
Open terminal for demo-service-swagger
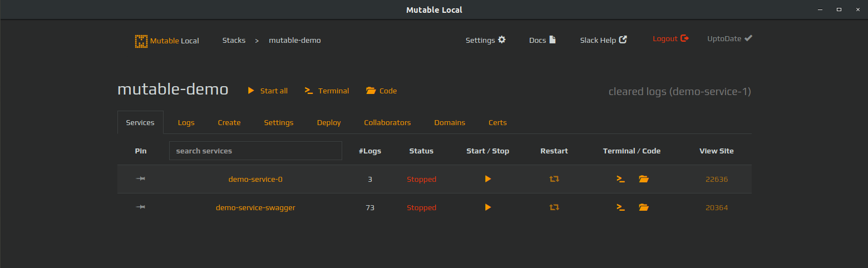[620, 207]
